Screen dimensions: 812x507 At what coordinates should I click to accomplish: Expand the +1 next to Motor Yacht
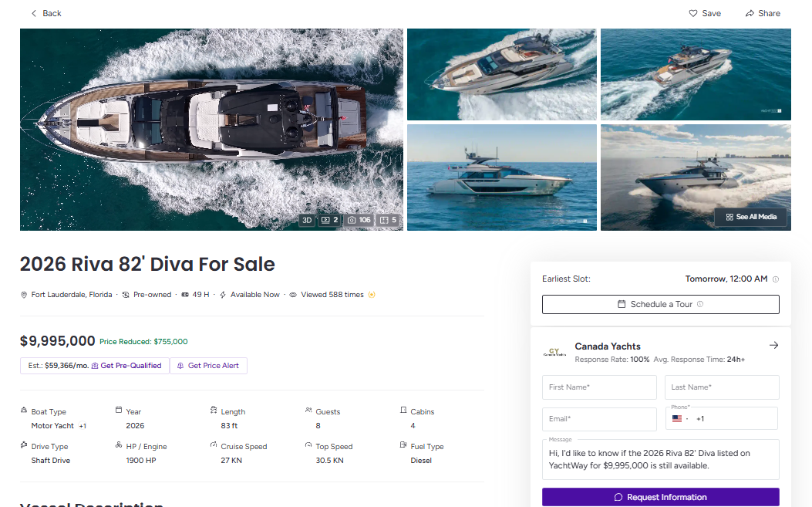(84, 425)
